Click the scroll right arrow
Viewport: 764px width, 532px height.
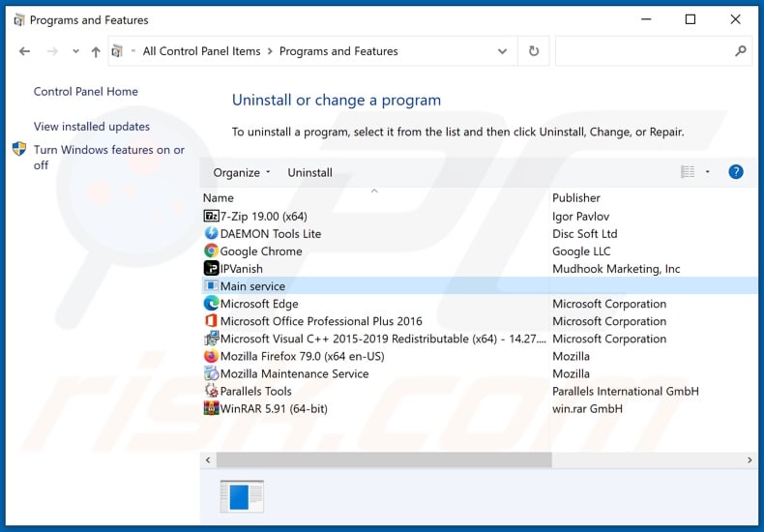pos(749,459)
